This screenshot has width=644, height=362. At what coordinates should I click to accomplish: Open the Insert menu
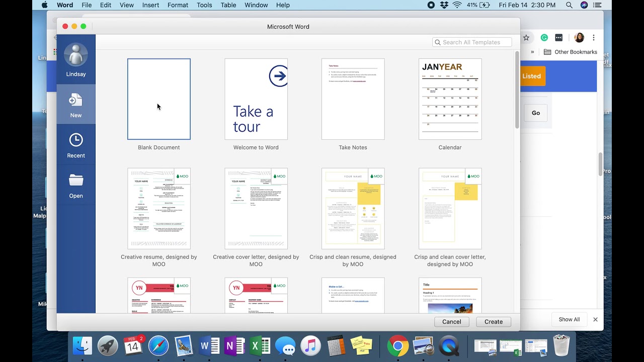tap(150, 5)
